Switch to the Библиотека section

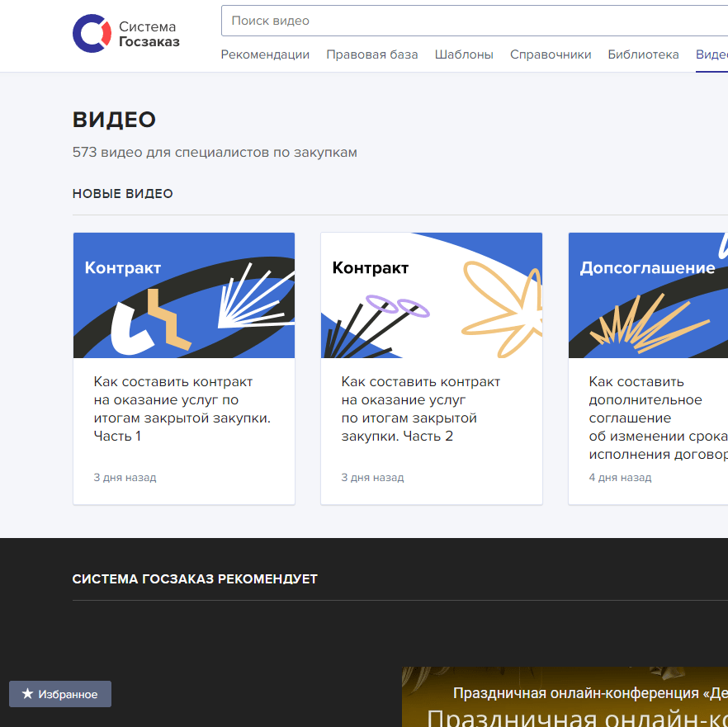click(x=643, y=54)
